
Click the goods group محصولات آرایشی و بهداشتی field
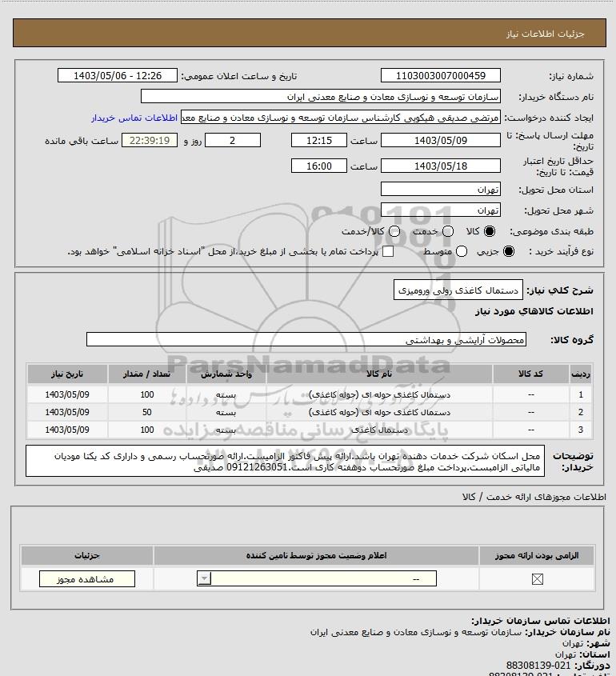tap(306, 340)
